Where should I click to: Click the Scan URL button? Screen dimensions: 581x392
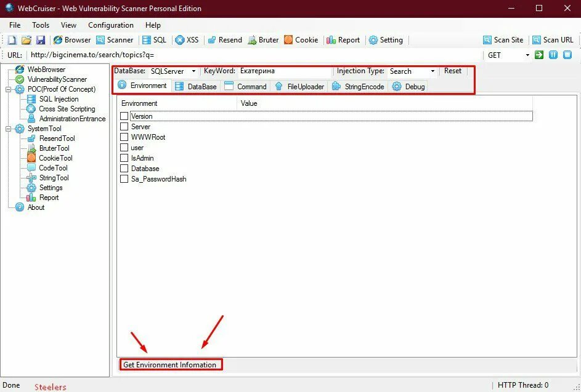553,40
